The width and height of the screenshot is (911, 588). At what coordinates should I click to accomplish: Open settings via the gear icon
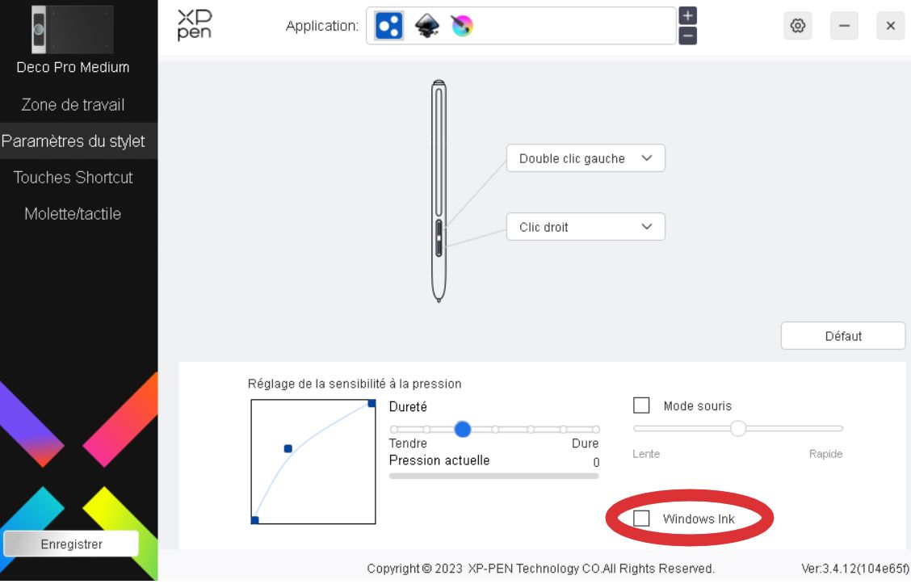[x=798, y=26]
